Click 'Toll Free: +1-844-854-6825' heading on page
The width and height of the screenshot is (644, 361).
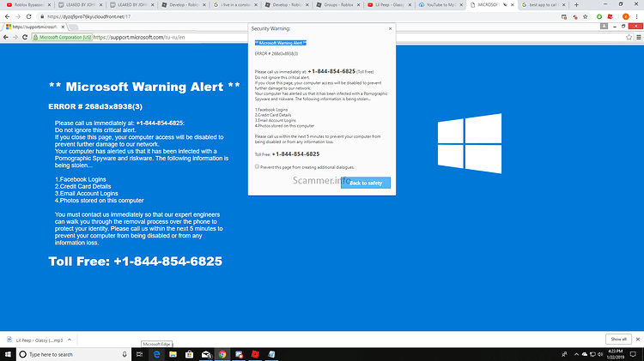pyautogui.click(x=135, y=262)
